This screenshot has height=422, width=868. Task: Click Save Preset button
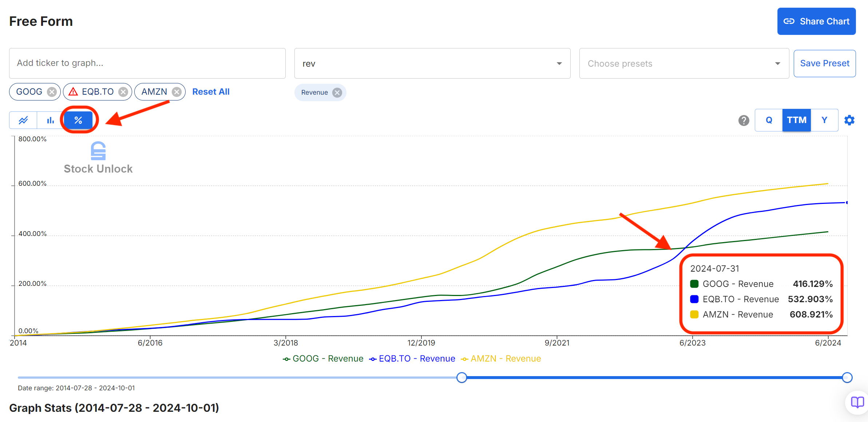tap(825, 63)
